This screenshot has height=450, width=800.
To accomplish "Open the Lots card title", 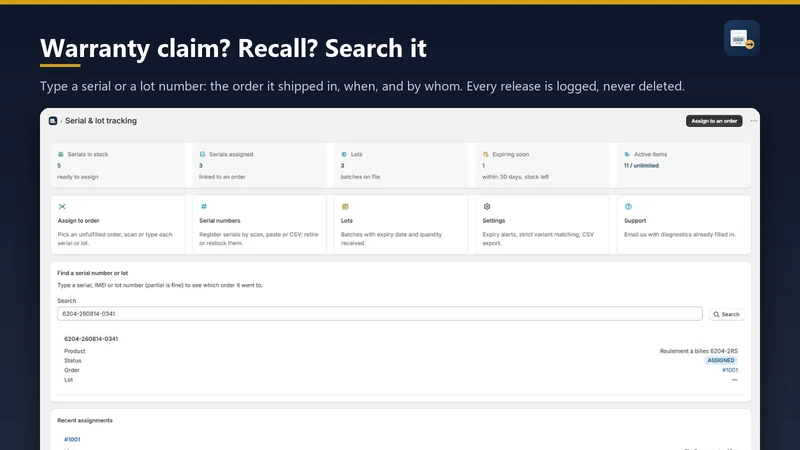I will coord(346,220).
